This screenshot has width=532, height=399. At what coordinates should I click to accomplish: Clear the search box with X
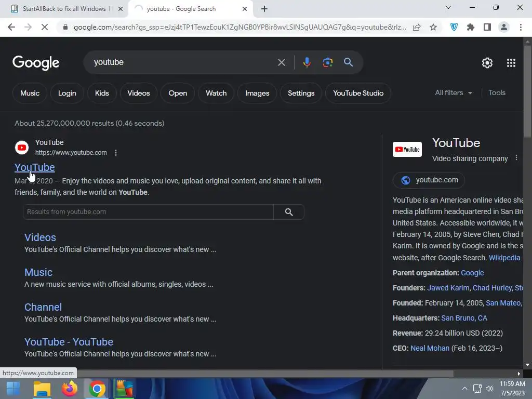(x=281, y=62)
